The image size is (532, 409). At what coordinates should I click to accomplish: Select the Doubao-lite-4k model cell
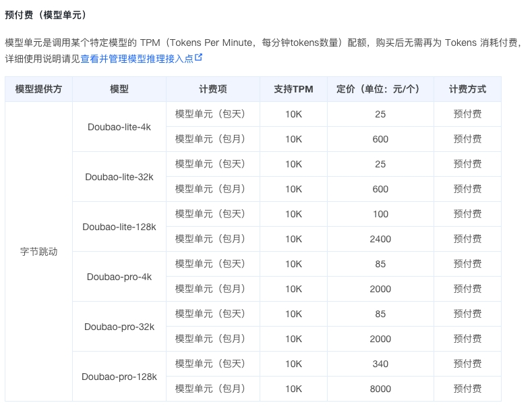119,127
